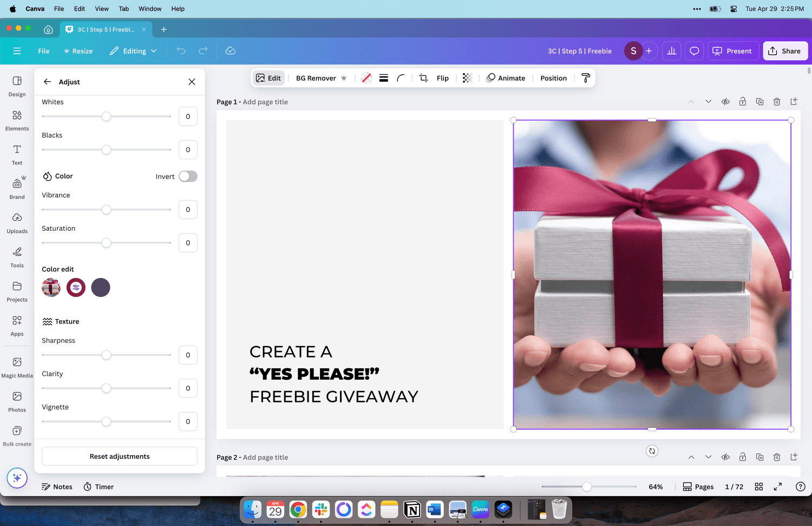Click the Vignette value field
812x526 pixels.
(x=188, y=421)
